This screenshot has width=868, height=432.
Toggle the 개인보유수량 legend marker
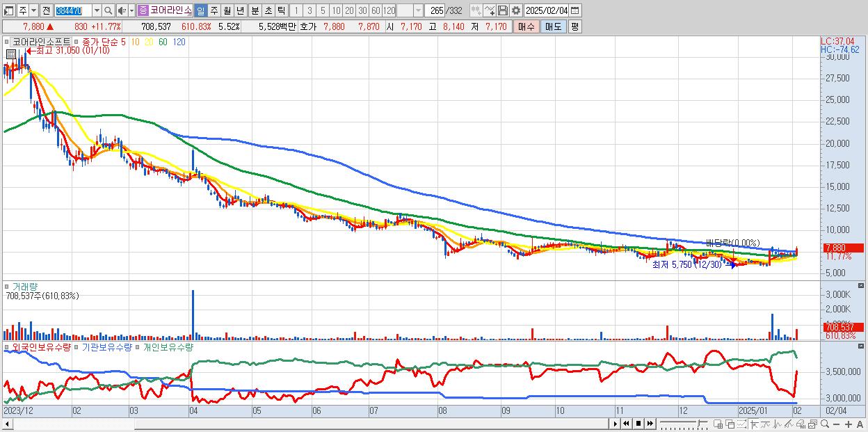[x=138, y=346]
